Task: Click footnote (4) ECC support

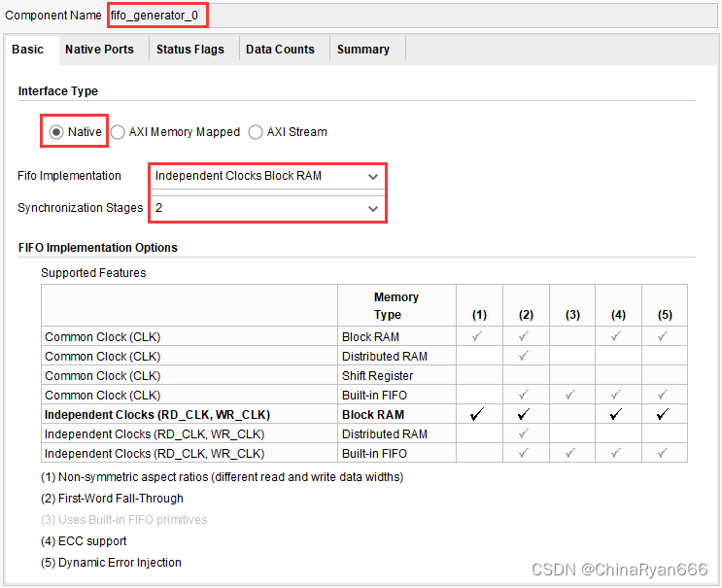Action: coord(84,541)
